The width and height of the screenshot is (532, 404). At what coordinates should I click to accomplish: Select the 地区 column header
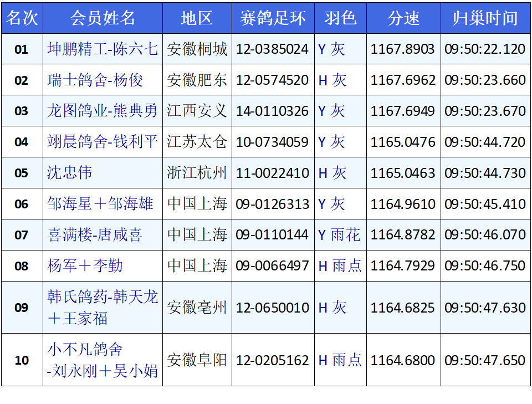(x=197, y=18)
